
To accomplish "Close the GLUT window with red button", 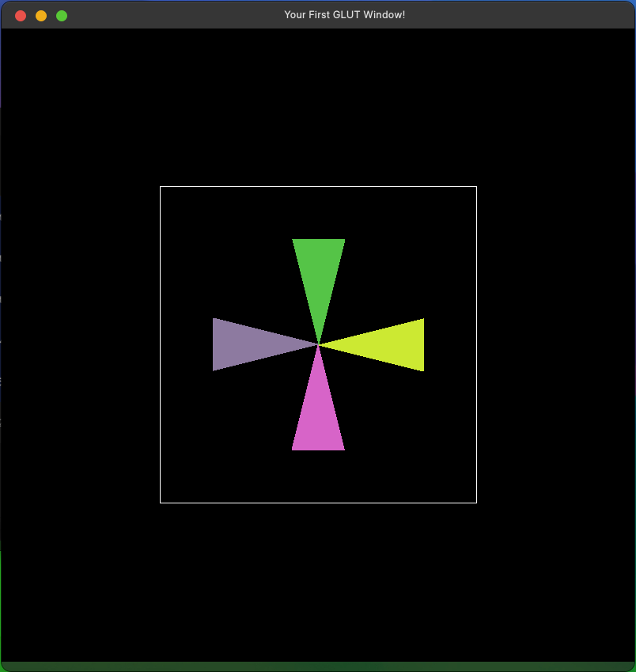I will point(21,16).
